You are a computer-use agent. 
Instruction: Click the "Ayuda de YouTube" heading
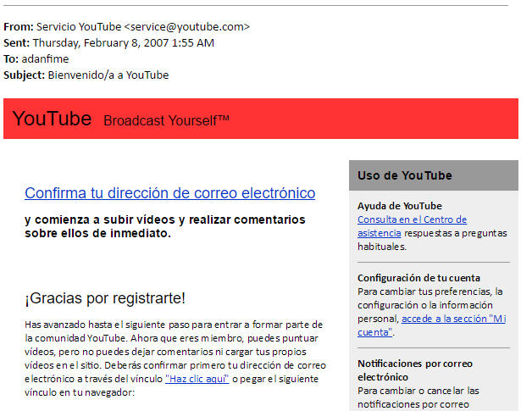[x=399, y=206]
